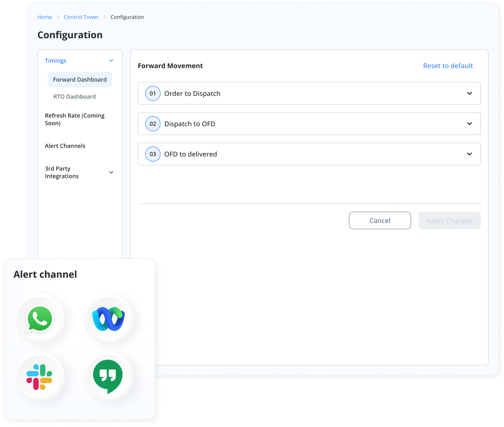
Task: Open Forward Dashboard in sidebar
Action: click(80, 80)
